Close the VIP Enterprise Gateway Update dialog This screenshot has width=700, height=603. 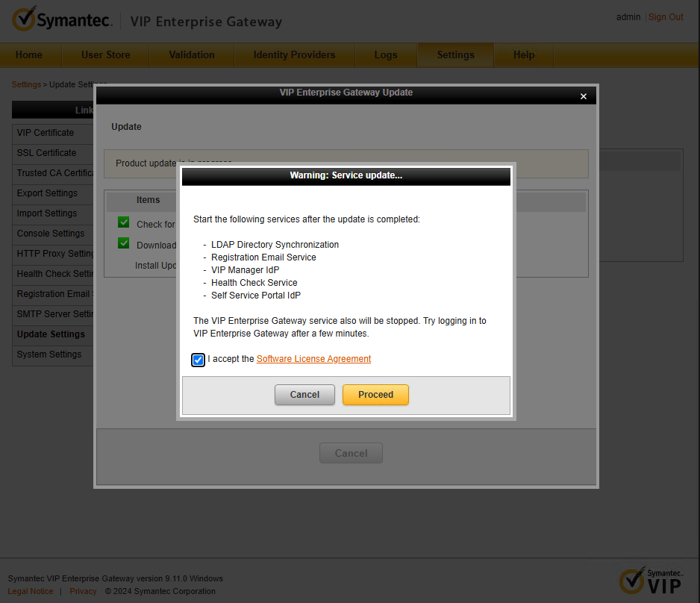[x=584, y=96]
